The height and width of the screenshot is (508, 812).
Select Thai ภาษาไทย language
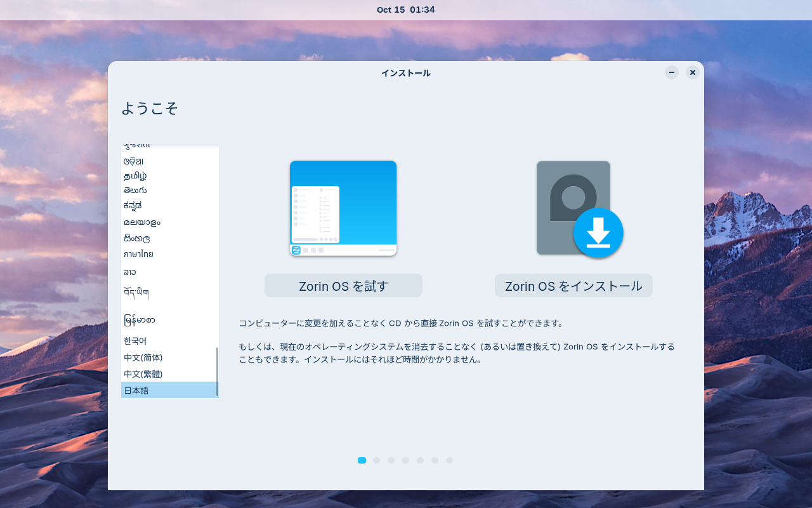click(x=169, y=254)
